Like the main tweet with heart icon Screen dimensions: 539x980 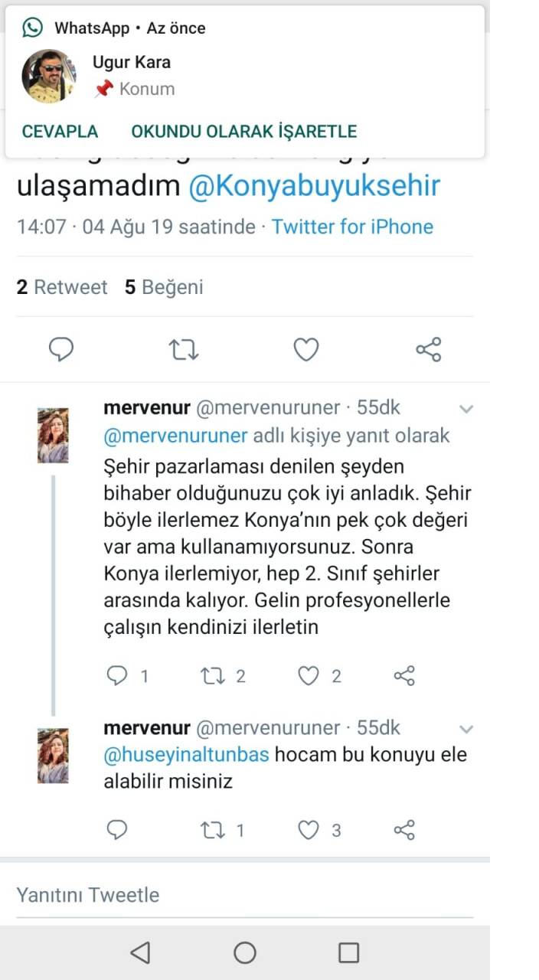click(306, 350)
